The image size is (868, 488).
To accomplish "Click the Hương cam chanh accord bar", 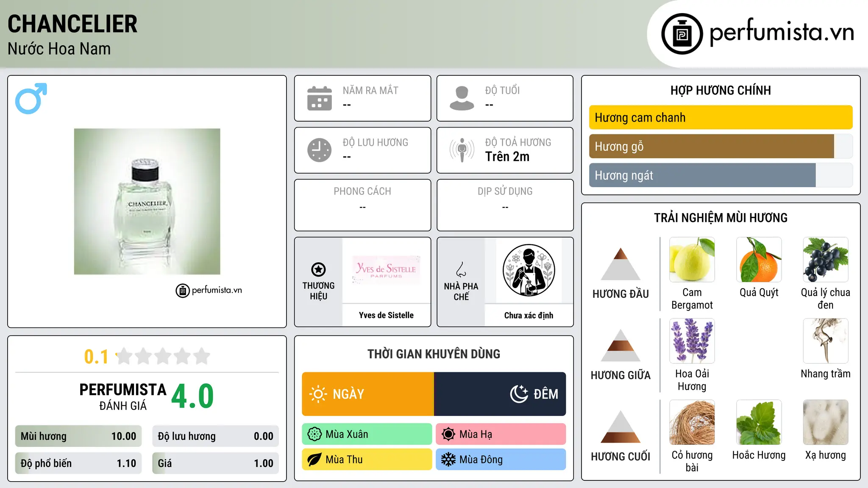I will (721, 117).
